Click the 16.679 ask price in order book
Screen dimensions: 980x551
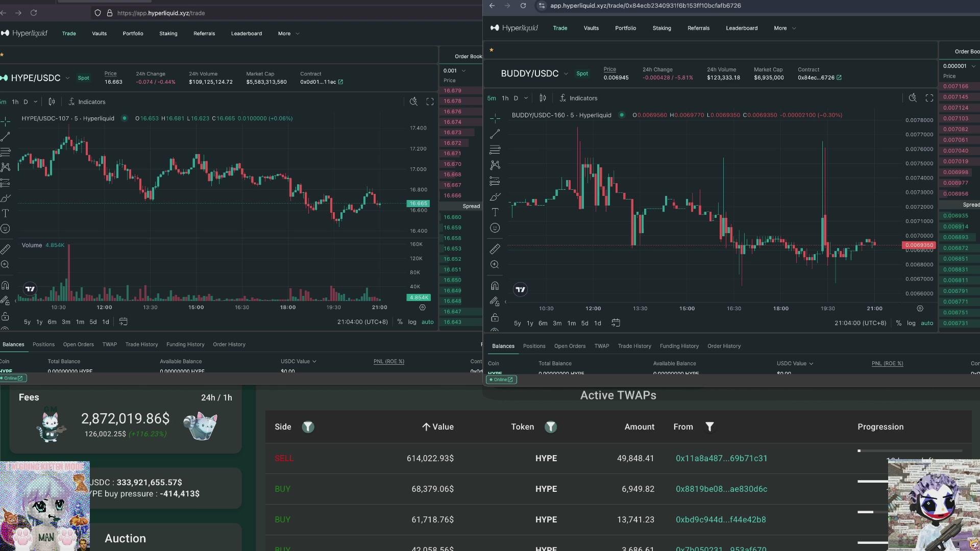click(x=452, y=91)
